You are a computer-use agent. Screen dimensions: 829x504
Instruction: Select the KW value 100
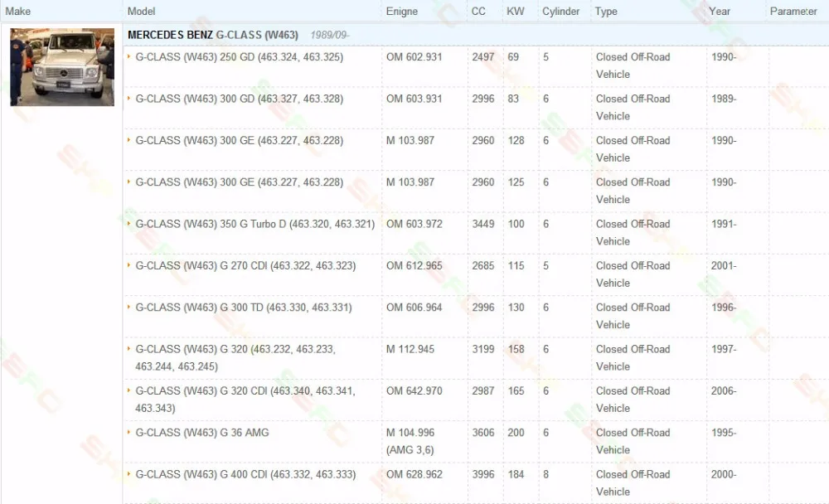pyautogui.click(x=516, y=224)
